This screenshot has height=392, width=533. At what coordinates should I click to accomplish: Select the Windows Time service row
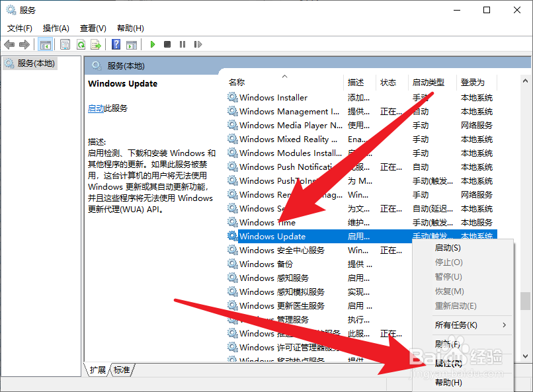[x=362, y=223]
